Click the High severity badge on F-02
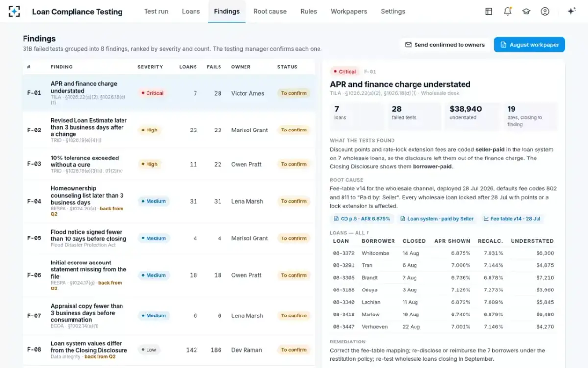This screenshot has width=588, height=368. coord(149,130)
